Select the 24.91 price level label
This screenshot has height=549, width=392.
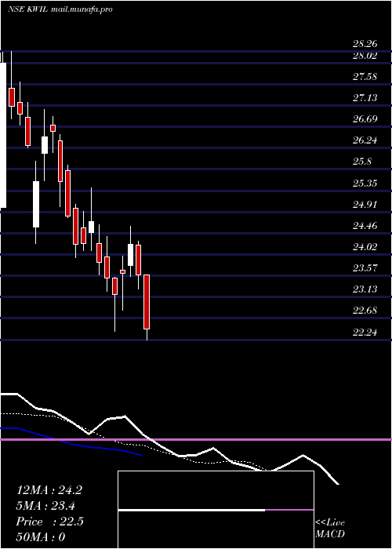(365, 205)
